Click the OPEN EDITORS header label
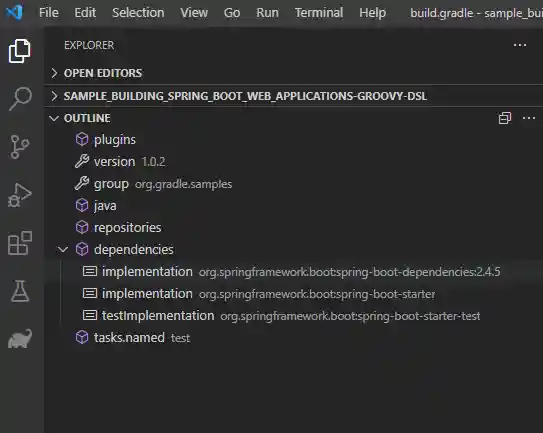 coord(103,73)
